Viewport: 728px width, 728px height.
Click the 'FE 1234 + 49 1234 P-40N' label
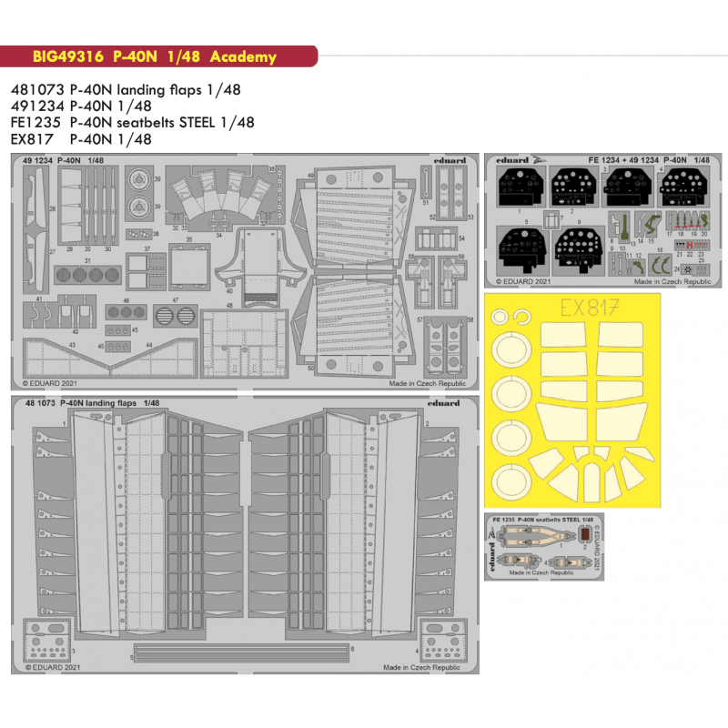tap(649, 160)
